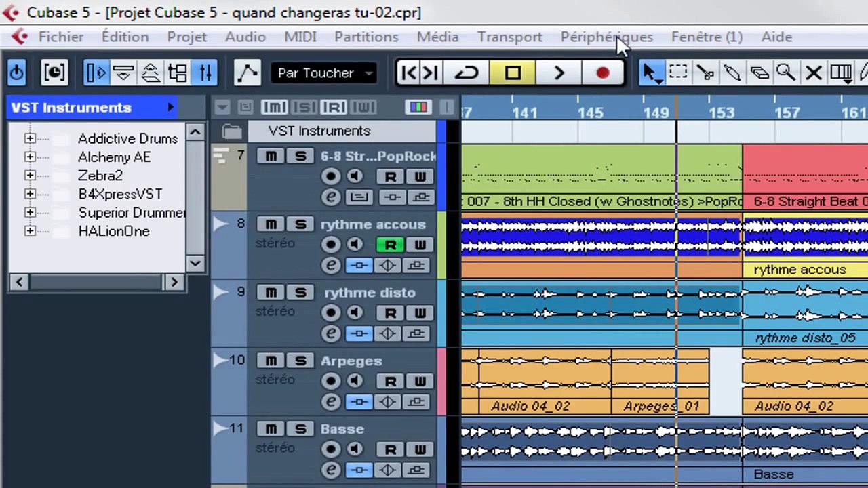The height and width of the screenshot is (488, 868).
Task: Select the HALionOne instrument name
Action: [x=114, y=231]
